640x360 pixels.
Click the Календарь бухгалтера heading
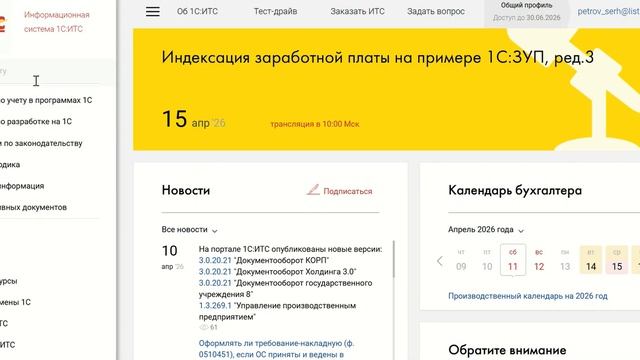pos(515,190)
